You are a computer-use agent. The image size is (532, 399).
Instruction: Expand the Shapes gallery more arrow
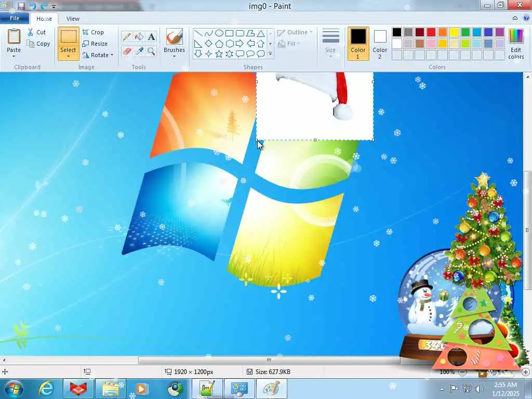[x=270, y=54]
